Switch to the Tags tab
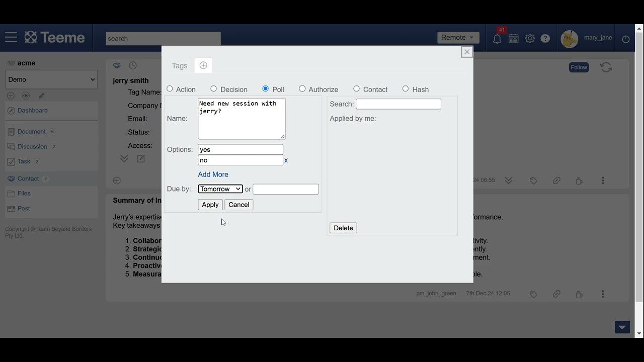The width and height of the screenshot is (644, 362). click(x=180, y=66)
